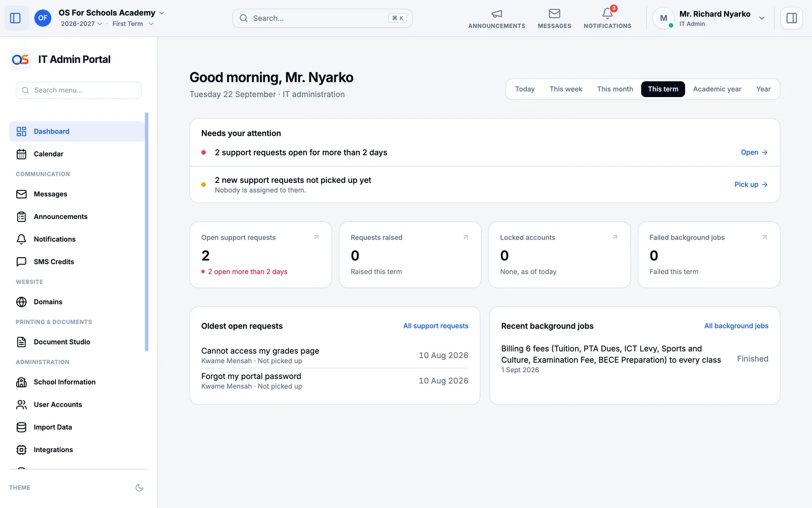Select the This term period tab

click(x=663, y=89)
